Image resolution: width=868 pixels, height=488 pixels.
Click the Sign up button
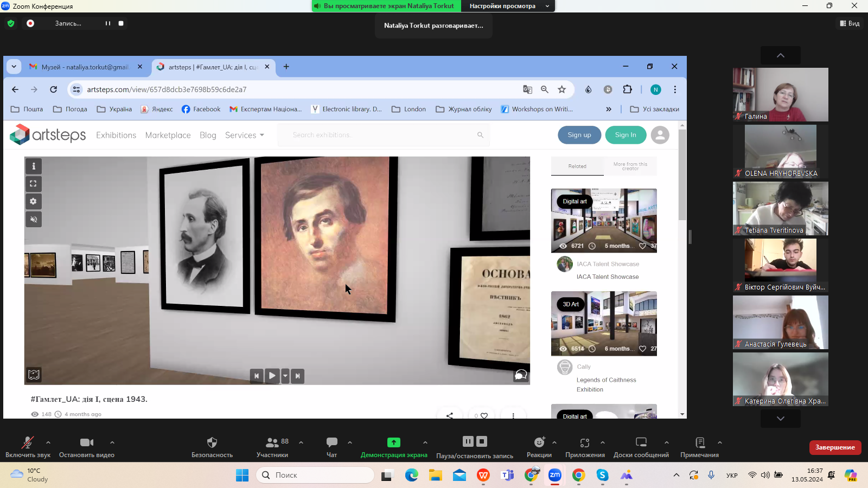pos(579,135)
